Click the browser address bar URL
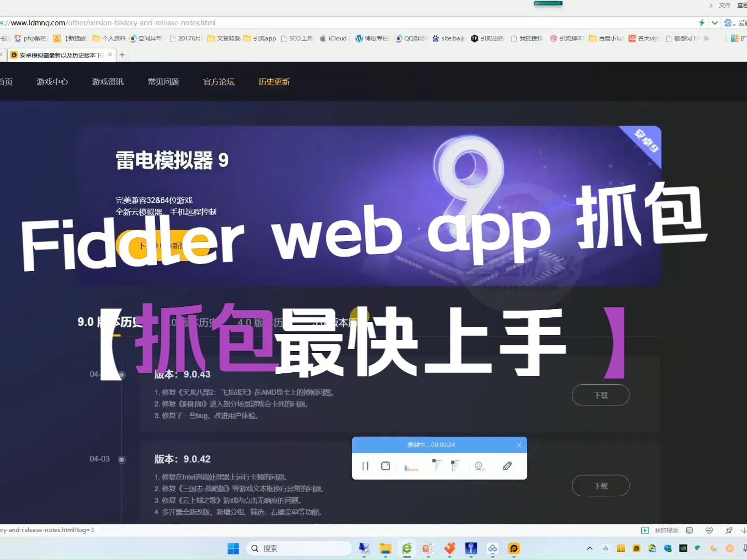 click(x=109, y=23)
